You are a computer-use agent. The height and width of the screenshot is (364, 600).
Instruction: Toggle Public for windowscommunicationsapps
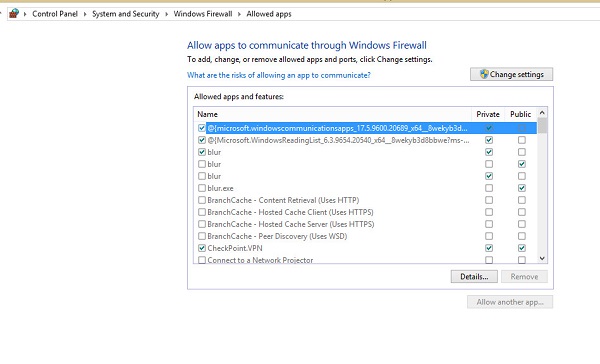(x=522, y=128)
